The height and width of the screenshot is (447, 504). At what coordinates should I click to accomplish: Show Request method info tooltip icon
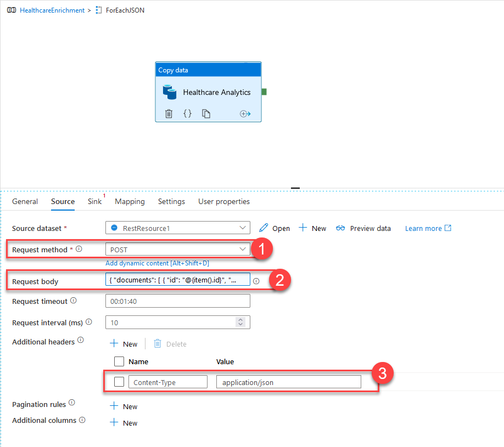(x=79, y=249)
